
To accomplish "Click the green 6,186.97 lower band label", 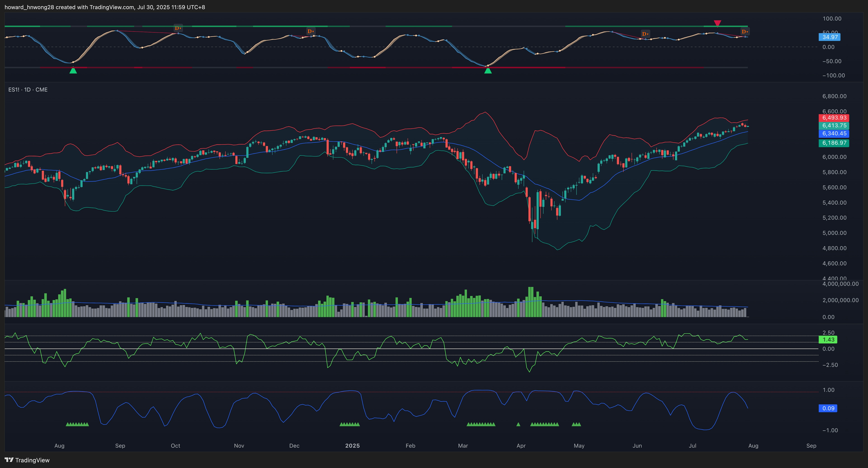I will pos(834,143).
